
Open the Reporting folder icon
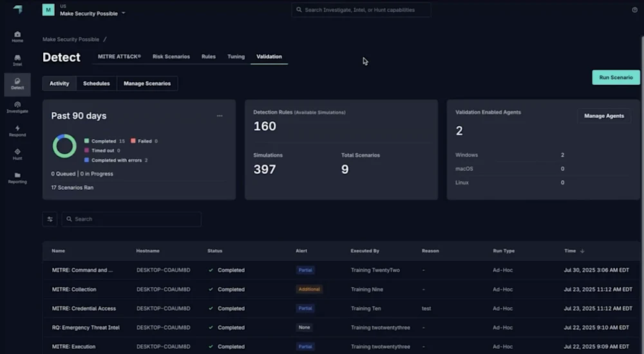(17, 176)
